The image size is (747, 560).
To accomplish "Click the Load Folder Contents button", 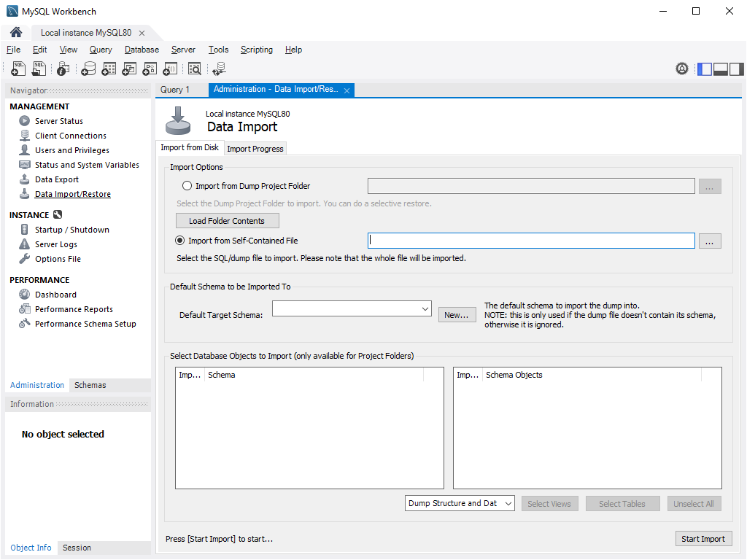I will [x=228, y=221].
